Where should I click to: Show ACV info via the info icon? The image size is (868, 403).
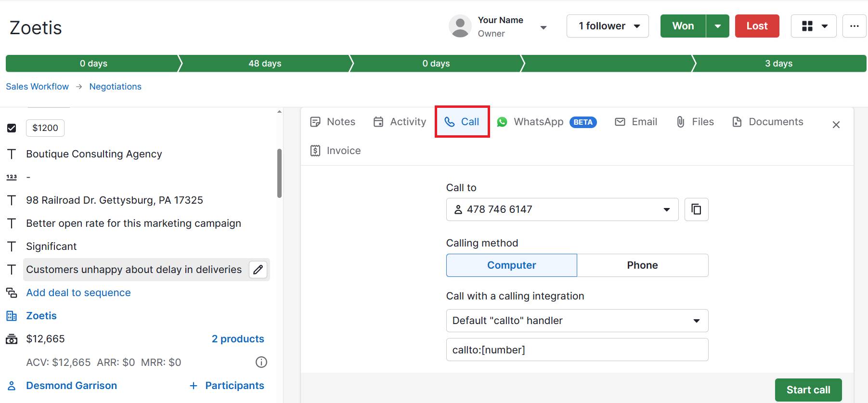(261, 362)
